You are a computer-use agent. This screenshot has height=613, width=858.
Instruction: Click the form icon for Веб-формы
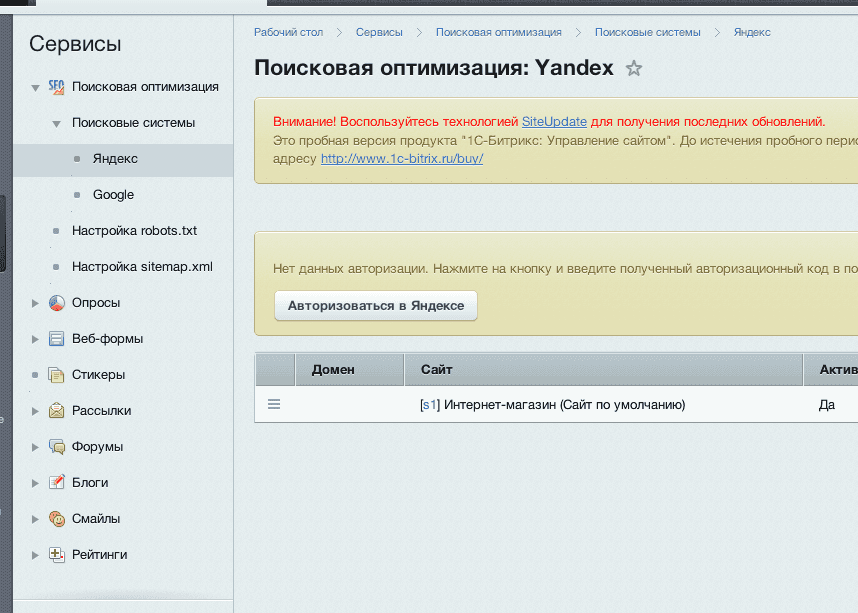(x=56, y=339)
